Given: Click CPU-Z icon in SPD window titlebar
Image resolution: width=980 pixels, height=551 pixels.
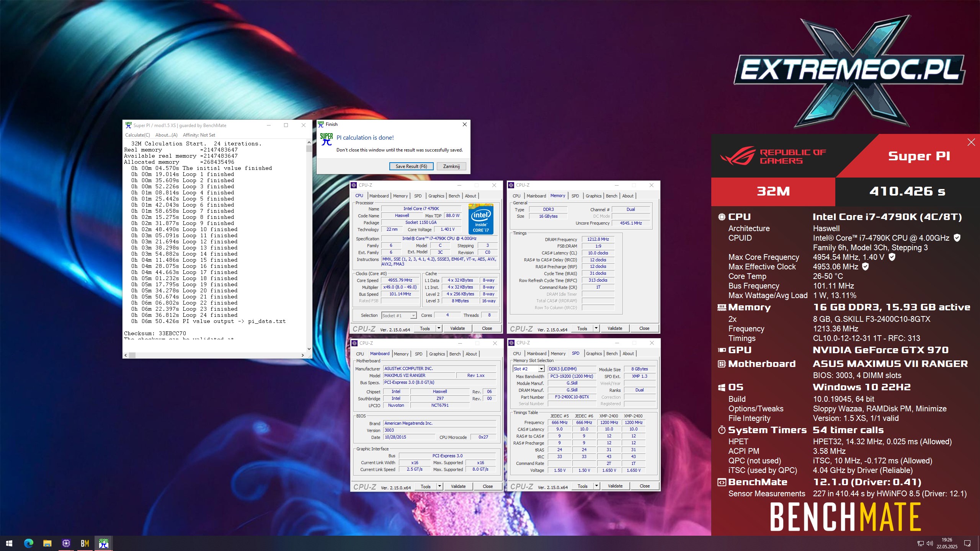Looking at the screenshot, I should coord(511,343).
